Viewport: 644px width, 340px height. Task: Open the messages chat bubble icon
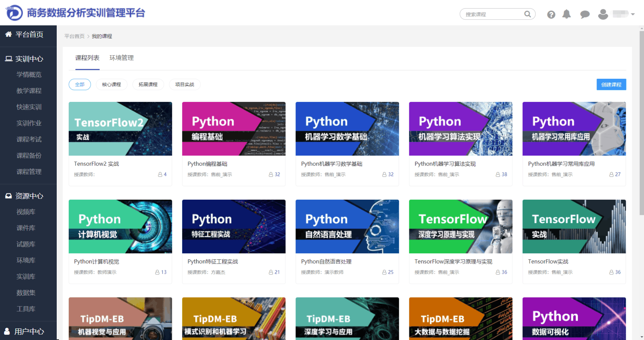(x=585, y=15)
